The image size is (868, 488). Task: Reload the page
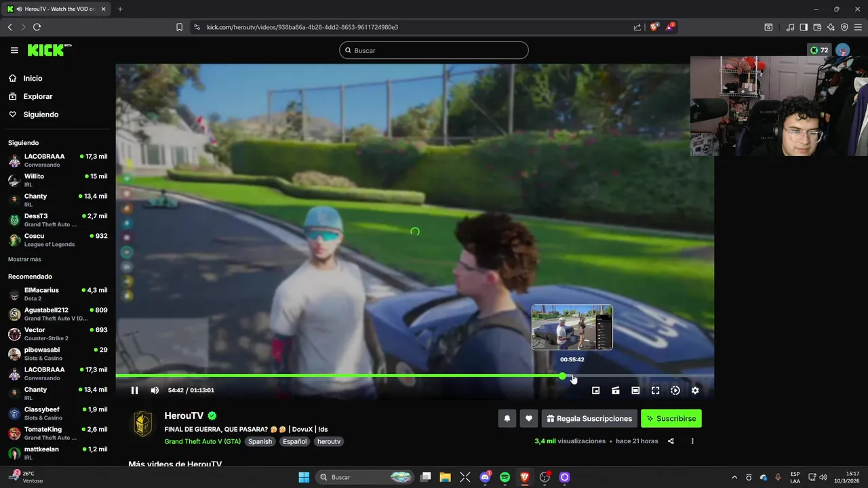[x=37, y=27]
